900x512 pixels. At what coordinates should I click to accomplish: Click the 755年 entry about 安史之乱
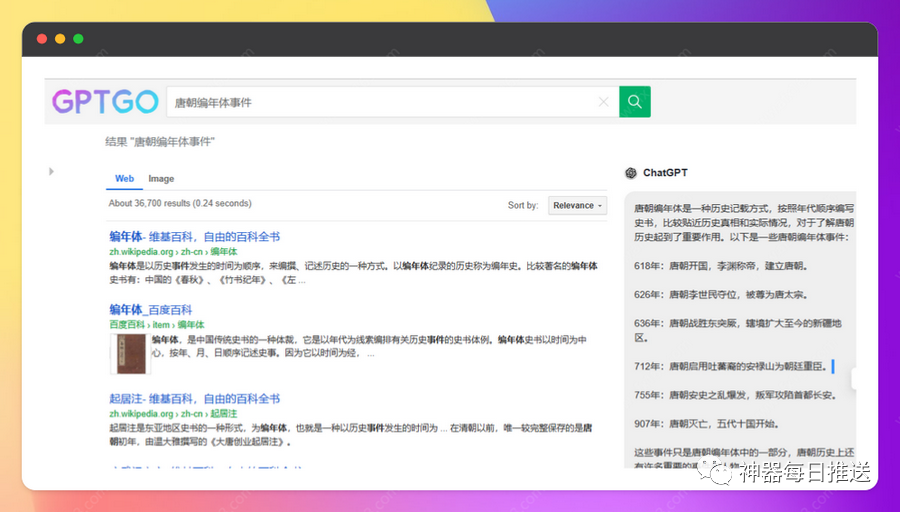point(736,395)
